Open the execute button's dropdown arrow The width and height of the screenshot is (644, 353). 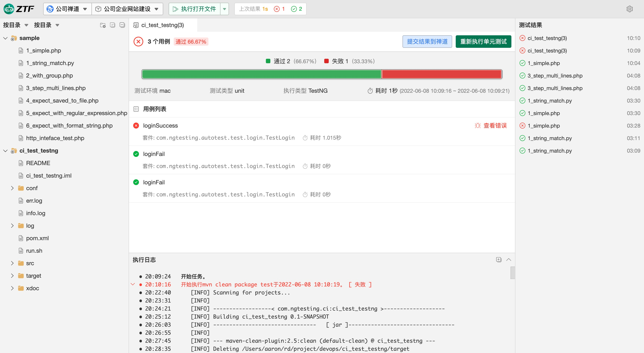click(x=225, y=9)
